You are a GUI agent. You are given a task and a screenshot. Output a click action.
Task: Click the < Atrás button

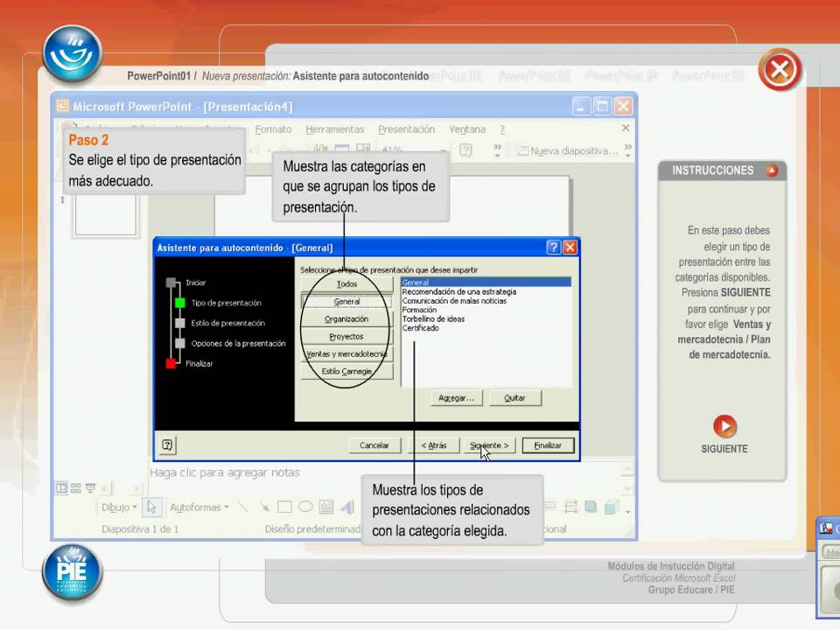click(x=434, y=445)
